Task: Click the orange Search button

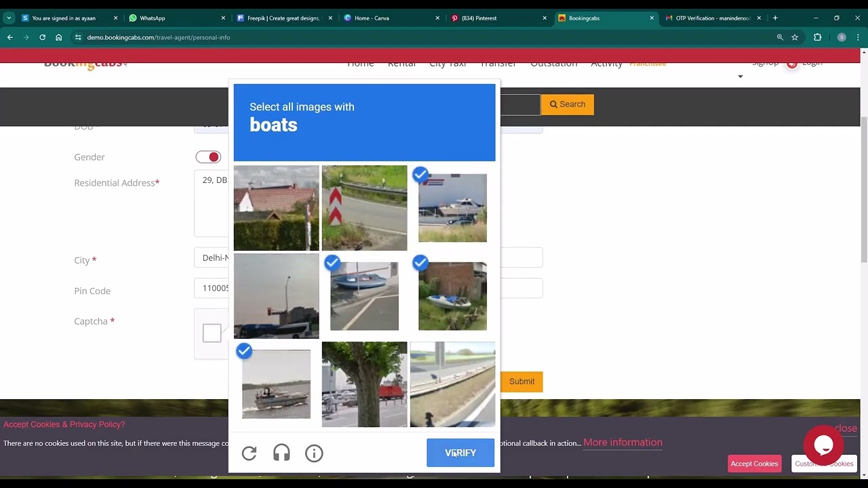Action: 567,104
